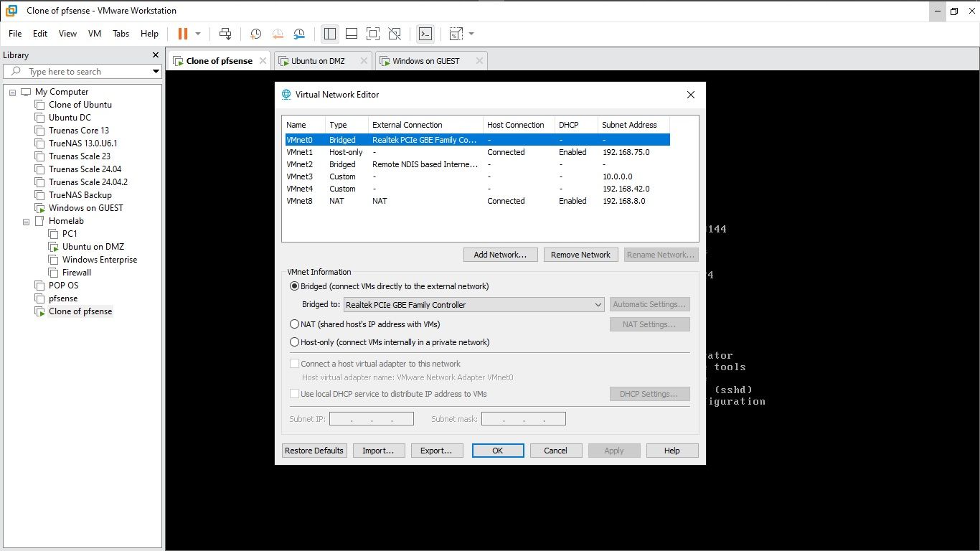
Task: Select Ubuntu DC in library
Action: click(70, 118)
